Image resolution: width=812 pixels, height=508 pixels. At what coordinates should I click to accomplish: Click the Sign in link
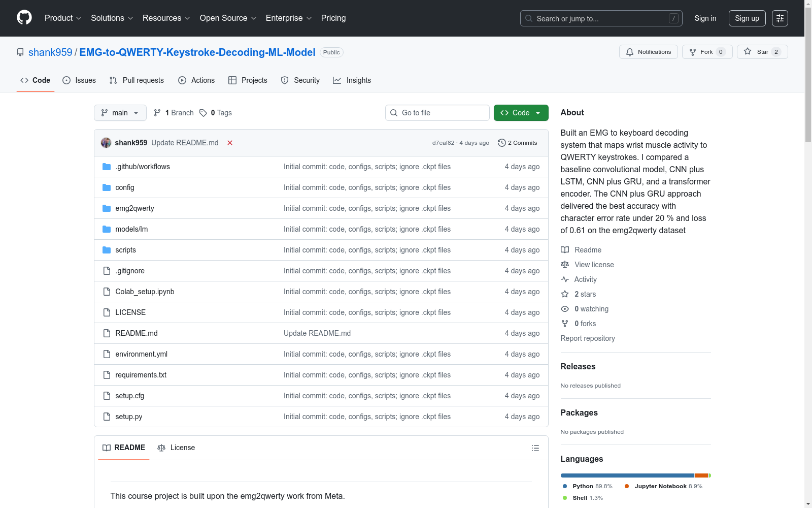point(705,18)
